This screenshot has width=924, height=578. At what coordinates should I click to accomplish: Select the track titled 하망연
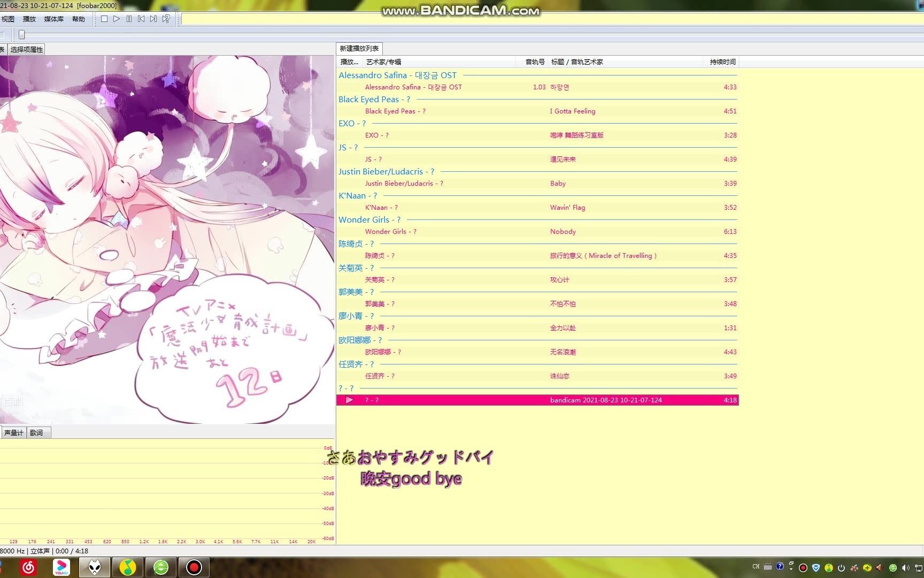[x=559, y=87]
